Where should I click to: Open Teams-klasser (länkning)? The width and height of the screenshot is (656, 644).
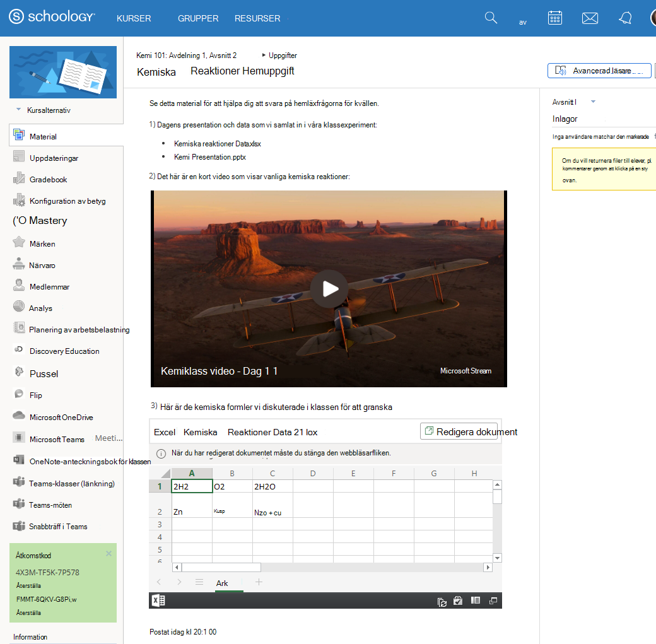71,483
